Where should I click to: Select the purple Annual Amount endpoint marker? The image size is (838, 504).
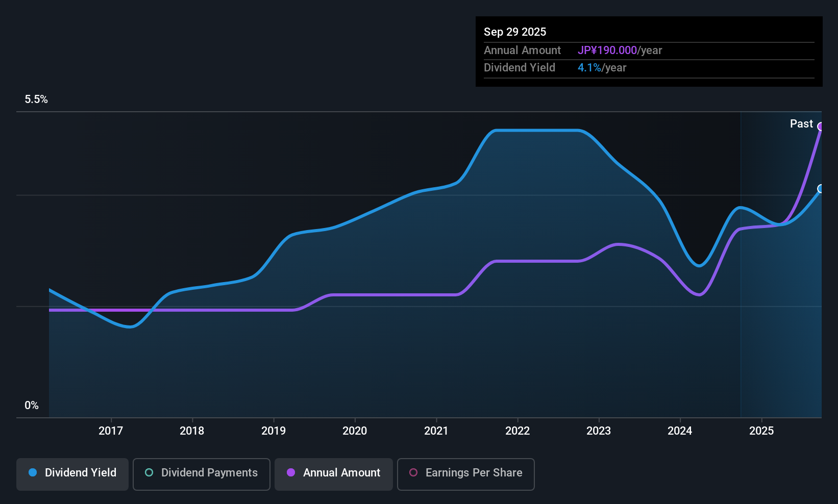[821, 127]
